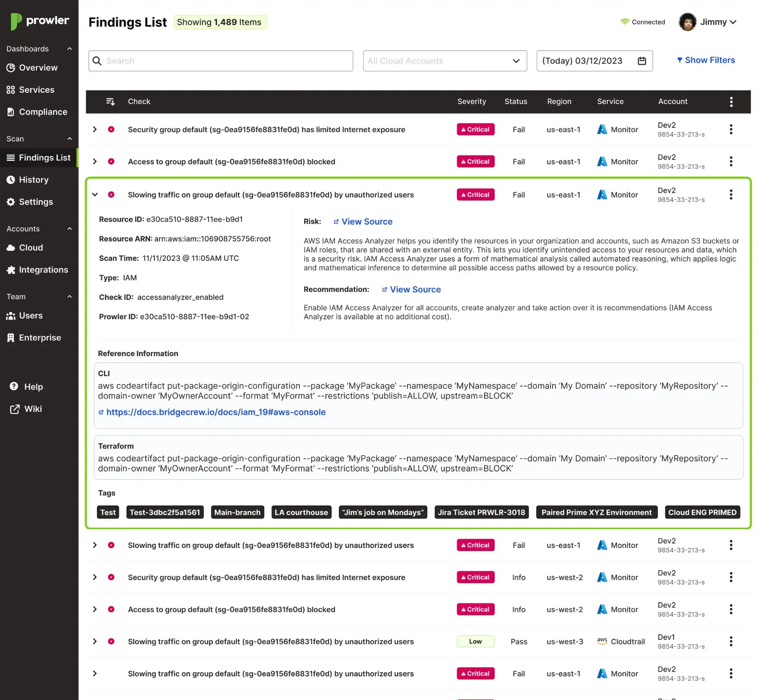Click the Help question mark icon
This screenshot has width=757, height=700.
tap(14, 387)
